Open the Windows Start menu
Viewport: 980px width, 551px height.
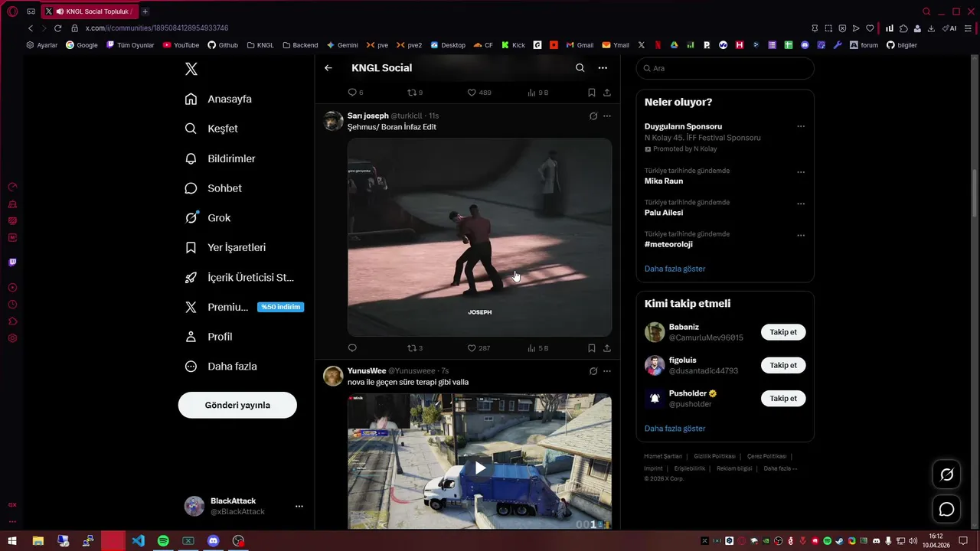click(x=12, y=541)
